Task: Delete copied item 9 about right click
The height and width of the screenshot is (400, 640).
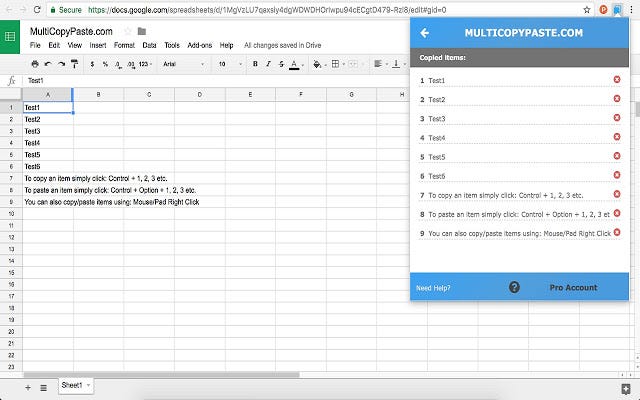Action: coord(617,232)
